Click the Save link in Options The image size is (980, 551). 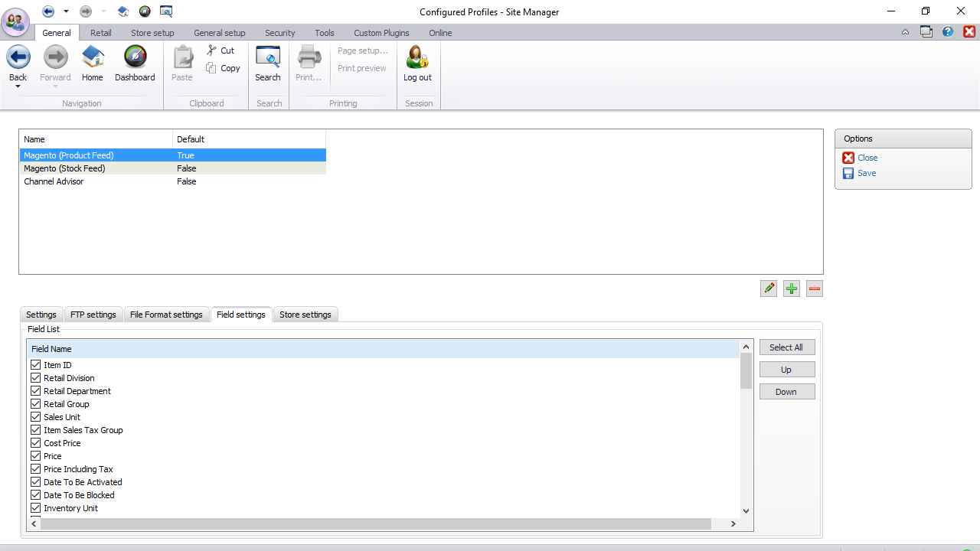pyautogui.click(x=867, y=173)
